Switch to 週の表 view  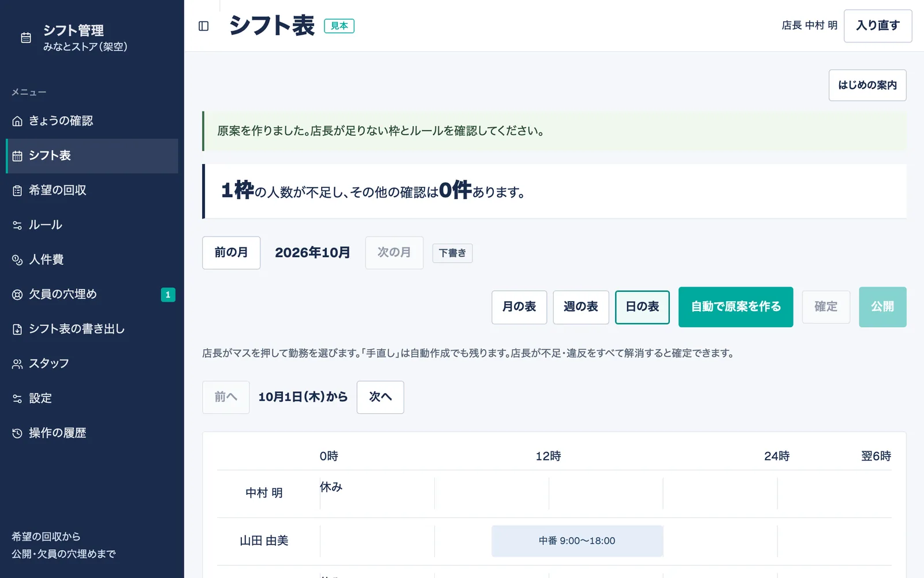pos(581,307)
